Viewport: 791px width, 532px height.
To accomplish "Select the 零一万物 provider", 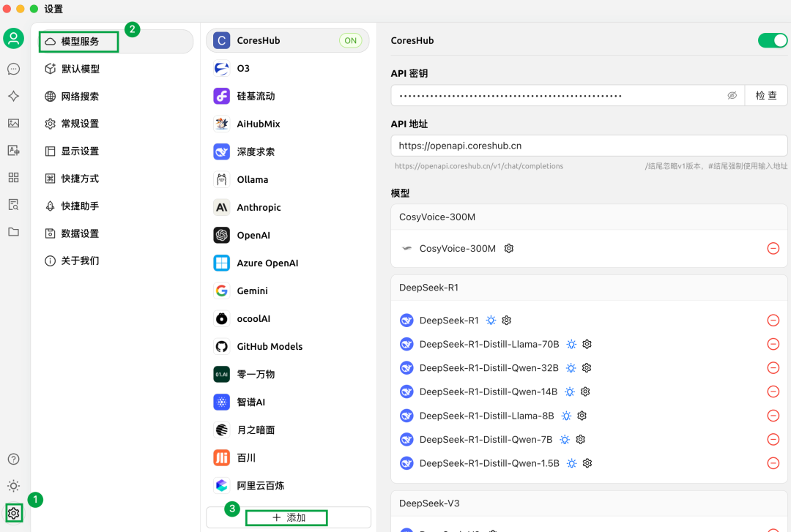I will [x=288, y=374].
